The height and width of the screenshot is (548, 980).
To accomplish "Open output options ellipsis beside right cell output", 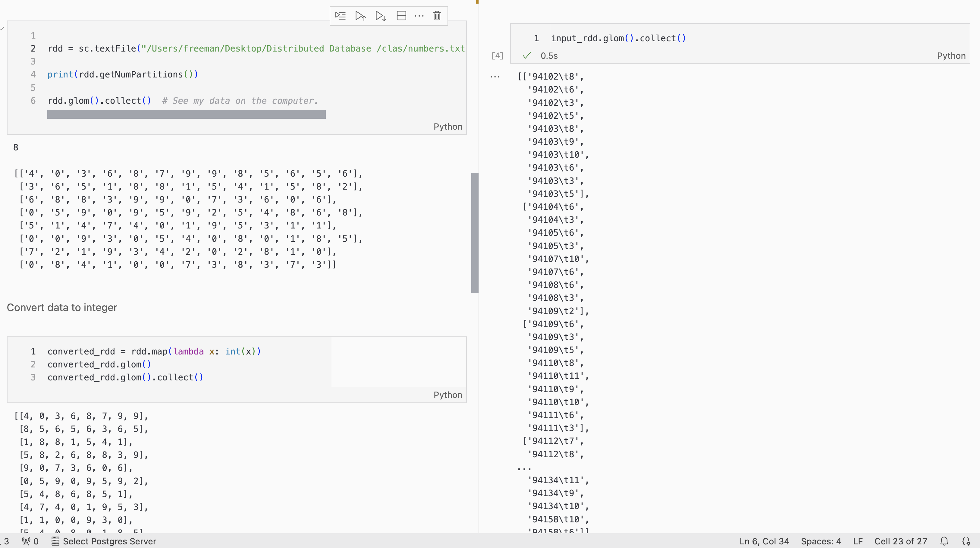I will [x=495, y=77].
